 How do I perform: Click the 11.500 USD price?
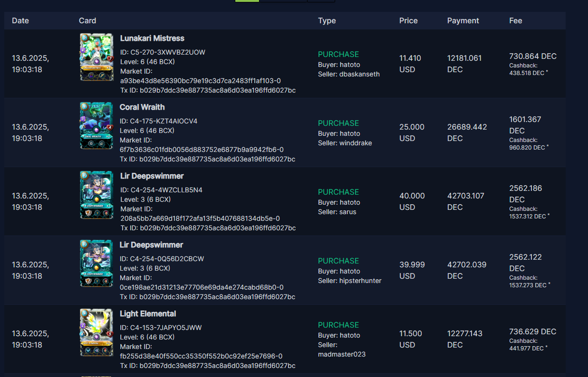click(411, 339)
